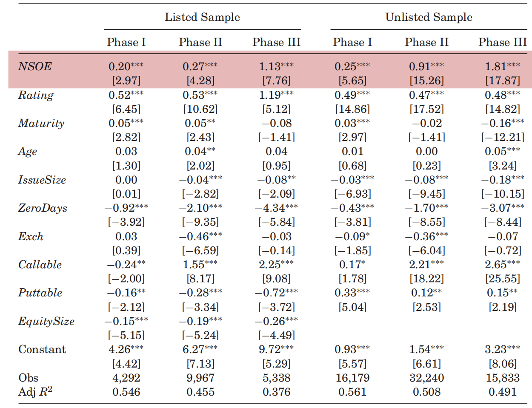Click the Adj R² row label
This screenshot has width=532, height=408.
coord(35,392)
